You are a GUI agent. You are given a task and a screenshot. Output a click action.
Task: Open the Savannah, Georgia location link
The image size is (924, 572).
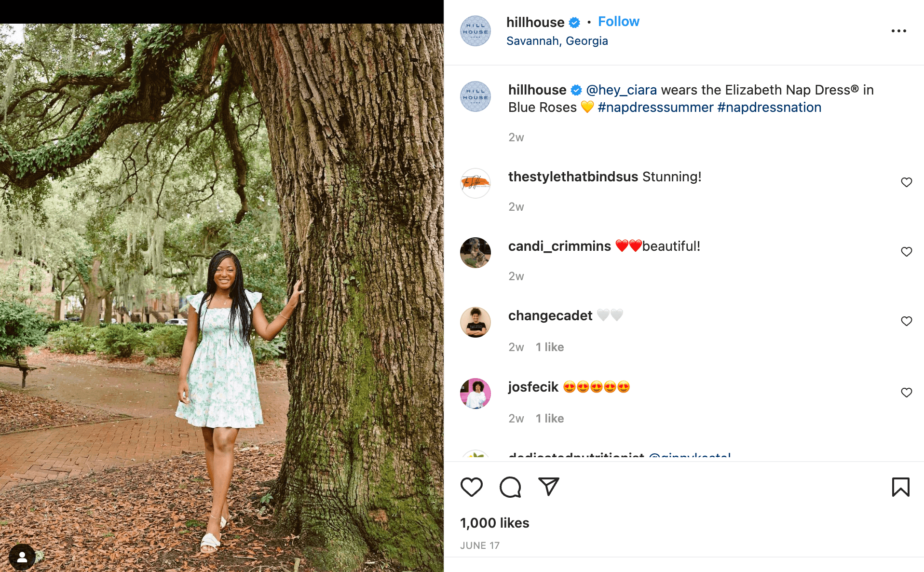pos(557,41)
